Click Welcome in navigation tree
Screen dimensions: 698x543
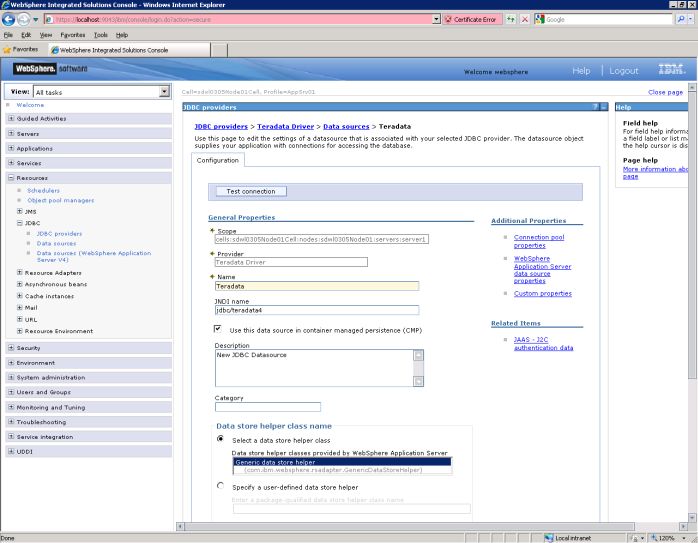(x=30, y=105)
